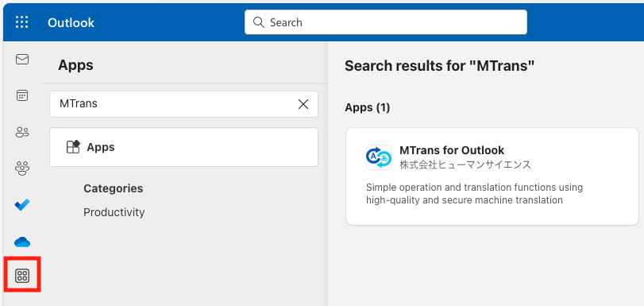Viewport: 644px width, 306px height.
Task: Select the Apps item in left panel
Action: click(x=183, y=147)
